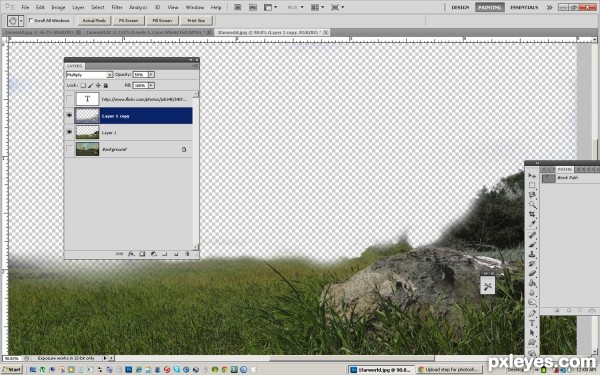Switch to Design workspace
600x375 pixels.
coord(460,7)
